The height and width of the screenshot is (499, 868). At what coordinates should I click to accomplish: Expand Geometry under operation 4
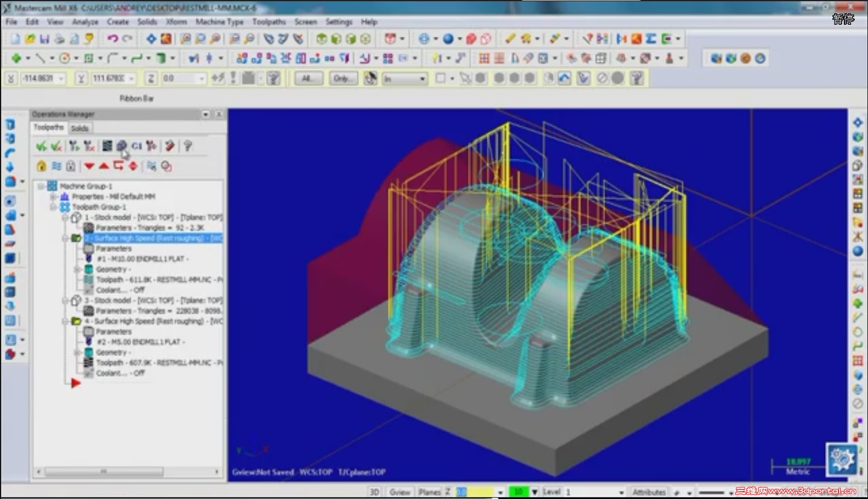pyautogui.click(x=77, y=352)
